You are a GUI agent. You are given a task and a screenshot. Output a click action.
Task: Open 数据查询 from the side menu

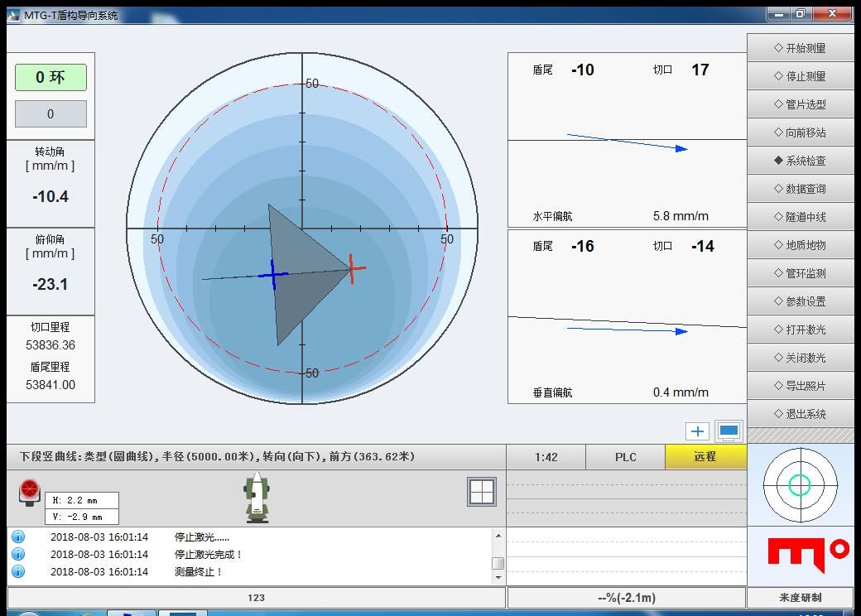800,188
